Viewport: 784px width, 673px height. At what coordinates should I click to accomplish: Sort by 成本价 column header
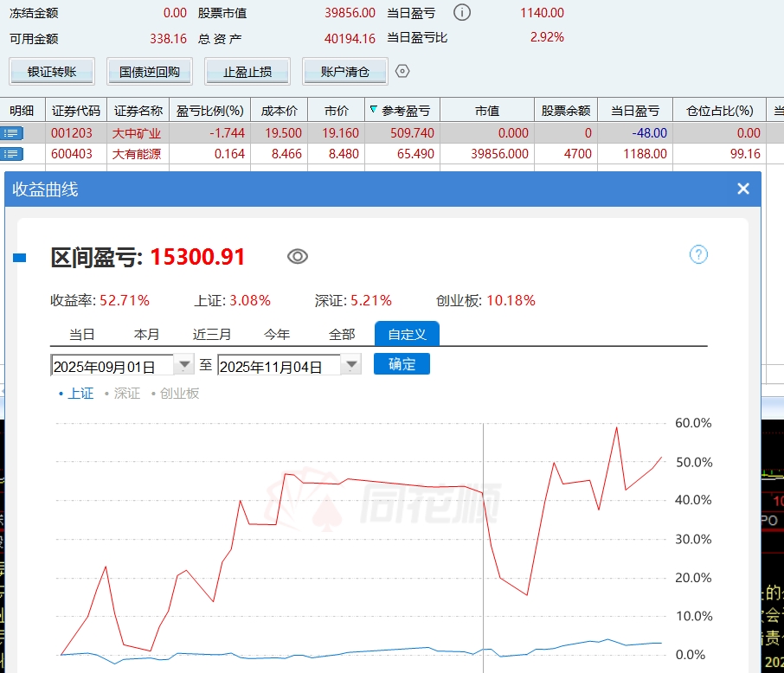(279, 111)
